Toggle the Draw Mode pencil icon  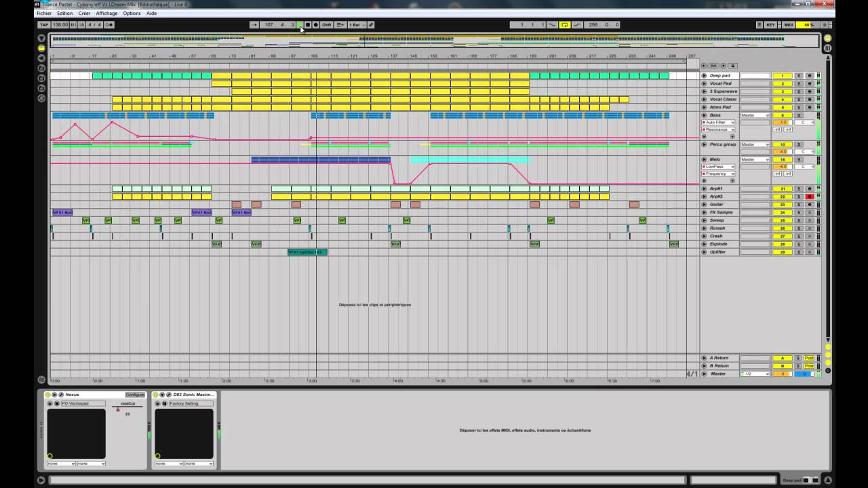[x=371, y=25]
